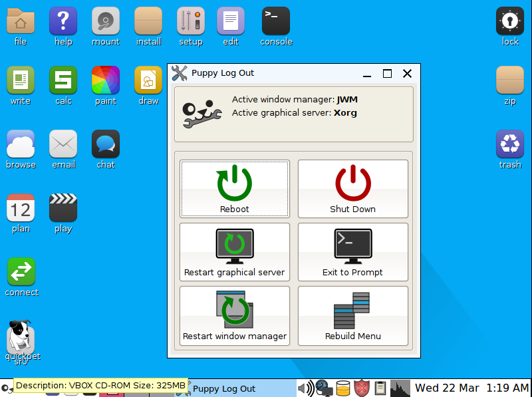Maximize the Puppy Log Out window

pos(387,74)
